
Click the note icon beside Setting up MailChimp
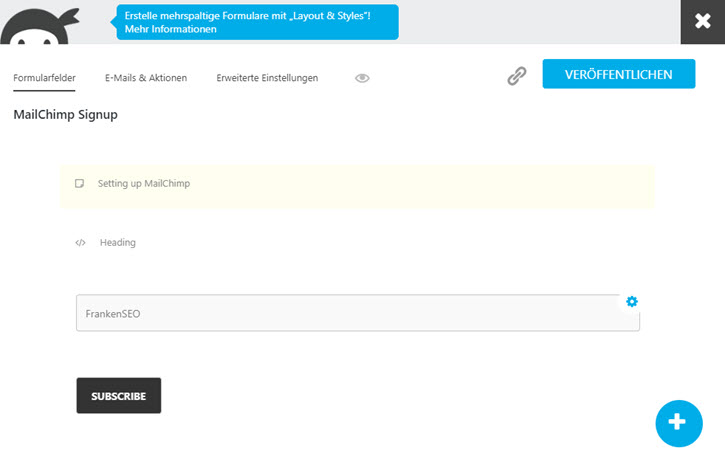(80, 184)
